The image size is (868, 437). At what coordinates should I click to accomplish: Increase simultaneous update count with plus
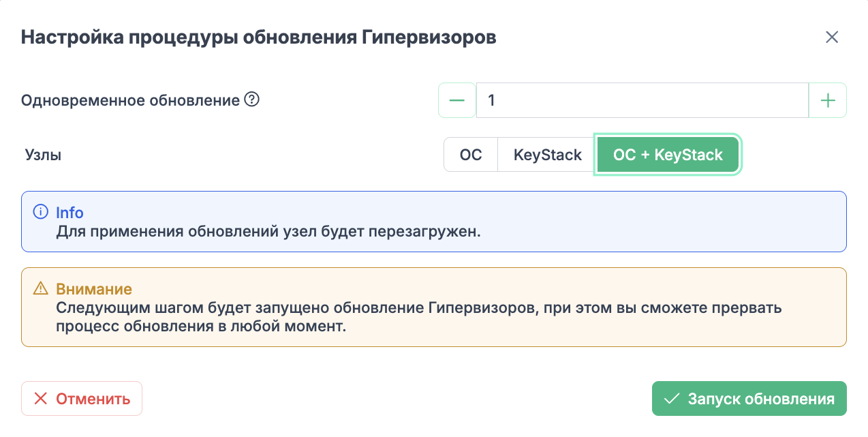click(827, 101)
